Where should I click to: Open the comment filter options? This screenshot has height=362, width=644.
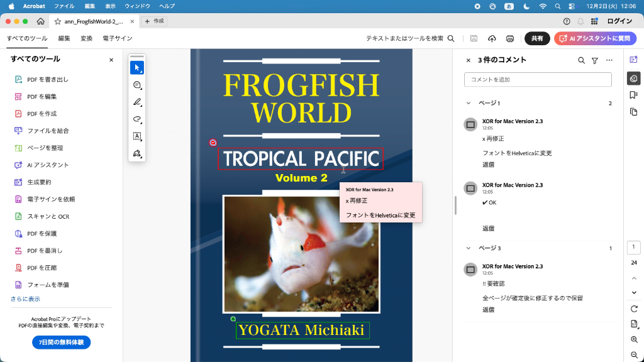(596, 60)
